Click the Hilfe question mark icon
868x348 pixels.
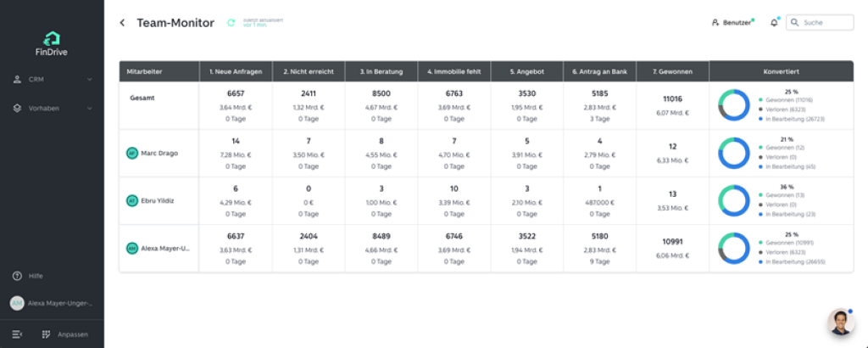[x=17, y=276]
